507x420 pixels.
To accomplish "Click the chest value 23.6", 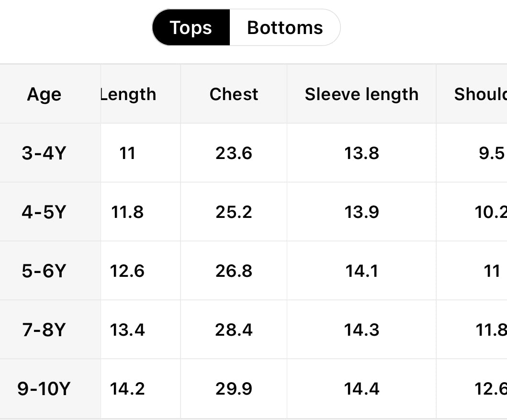I will tap(234, 153).
